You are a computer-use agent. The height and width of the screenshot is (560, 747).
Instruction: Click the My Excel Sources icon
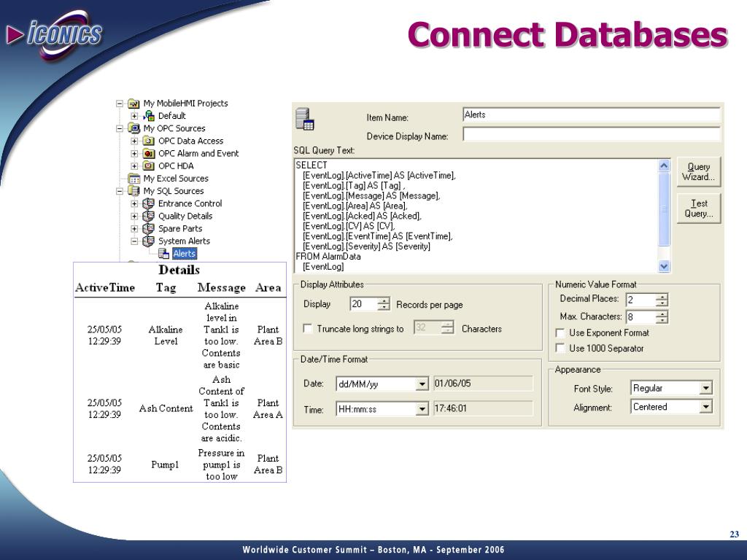pyautogui.click(x=134, y=179)
